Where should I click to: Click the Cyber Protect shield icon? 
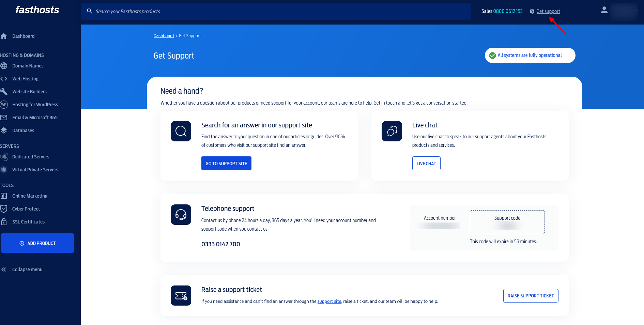tap(4, 209)
